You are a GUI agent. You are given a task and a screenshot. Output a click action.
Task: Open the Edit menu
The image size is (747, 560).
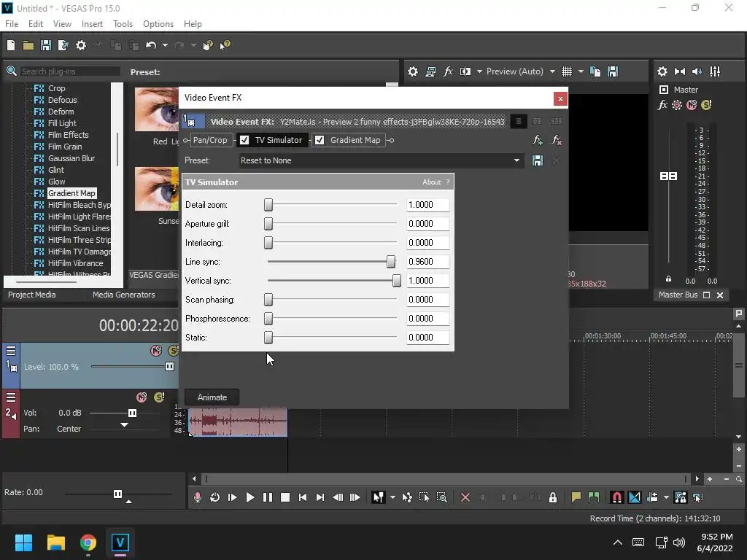click(36, 24)
